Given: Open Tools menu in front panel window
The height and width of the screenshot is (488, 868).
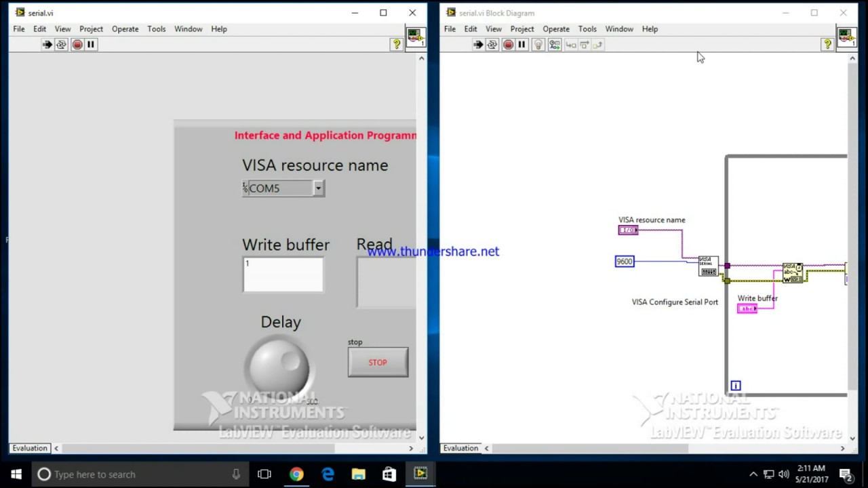Looking at the screenshot, I should tap(157, 29).
